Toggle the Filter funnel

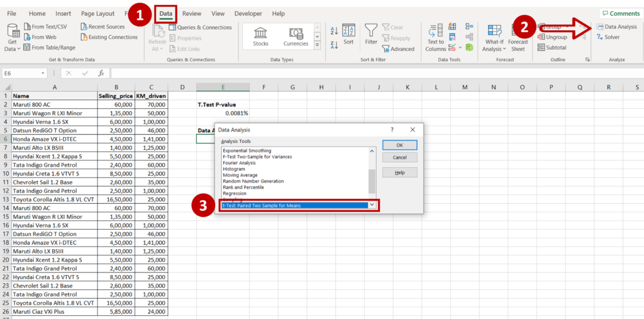point(371,35)
